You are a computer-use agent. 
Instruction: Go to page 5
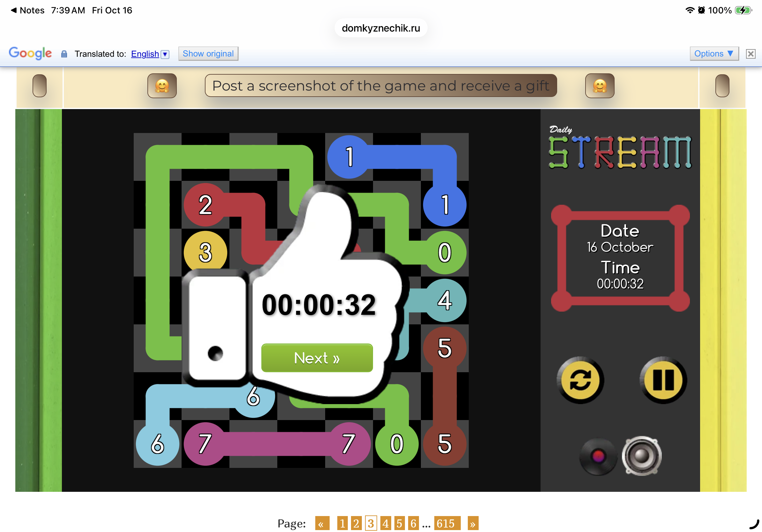pyautogui.click(x=399, y=523)
